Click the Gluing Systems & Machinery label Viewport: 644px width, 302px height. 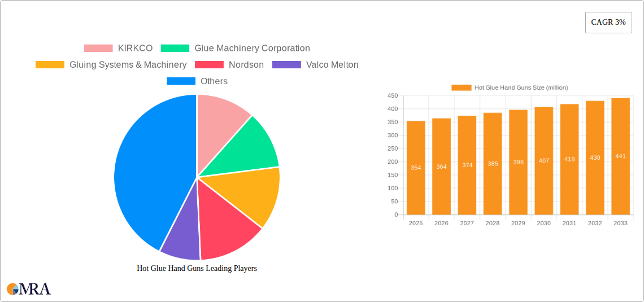[x=128, y=64]
